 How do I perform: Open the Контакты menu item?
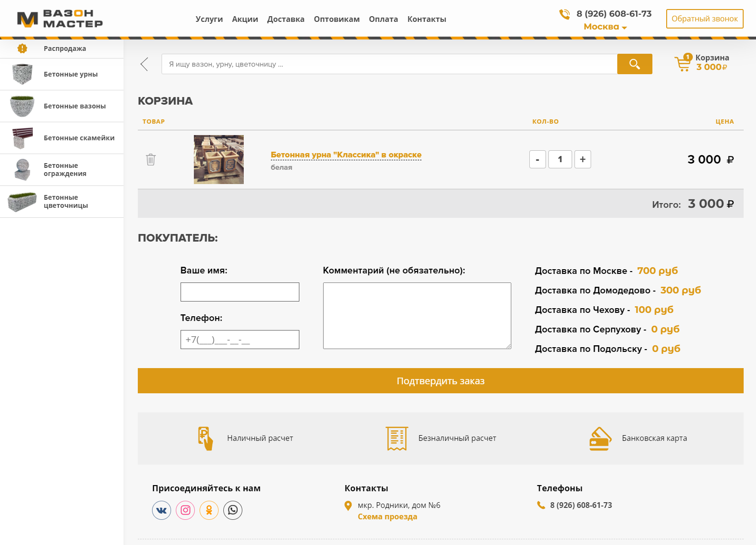pyautogui.click(x=427, y=19)
